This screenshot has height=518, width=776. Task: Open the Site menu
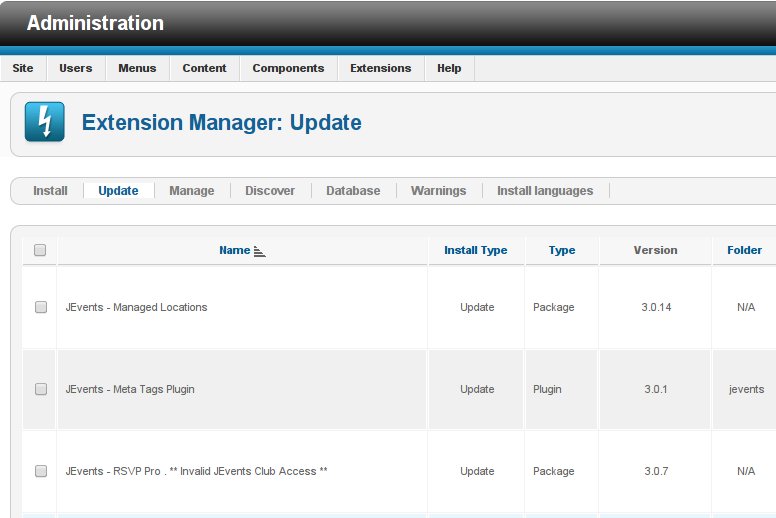coord(23,68)
